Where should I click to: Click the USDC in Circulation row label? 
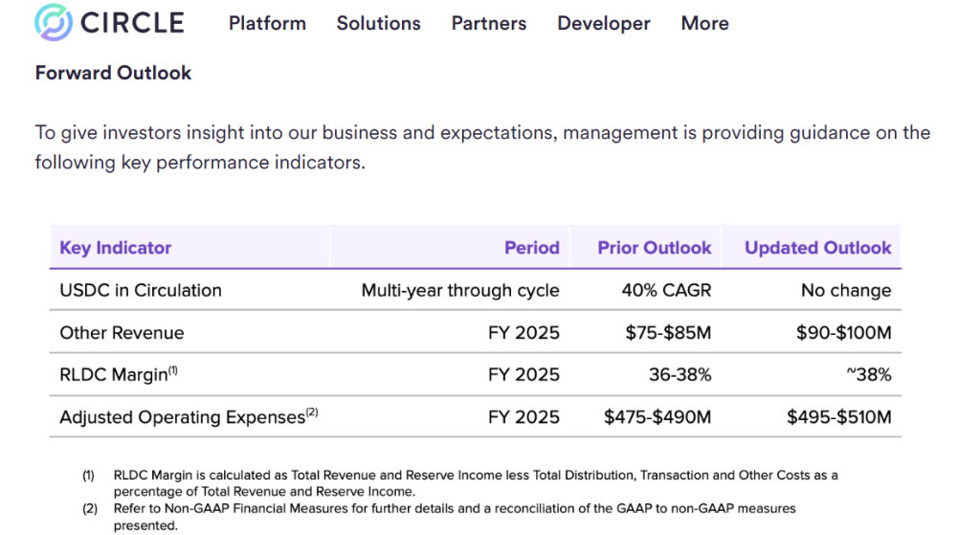tap(141, 290)
